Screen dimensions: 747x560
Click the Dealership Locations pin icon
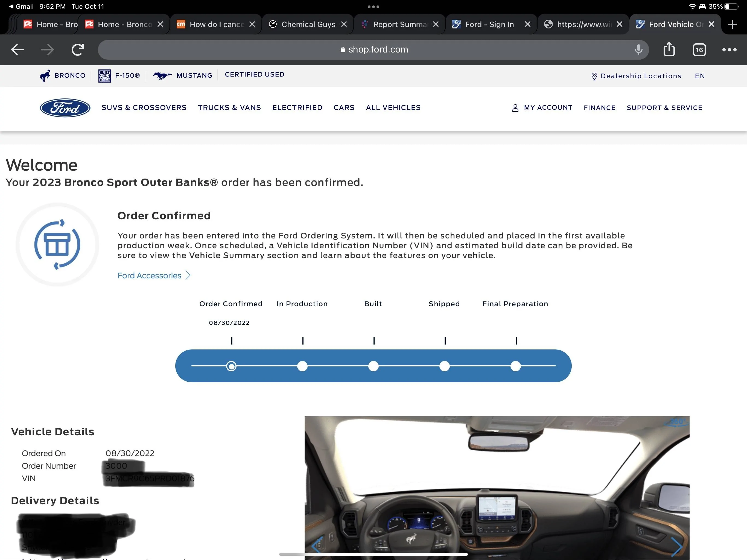click(594, 76)
